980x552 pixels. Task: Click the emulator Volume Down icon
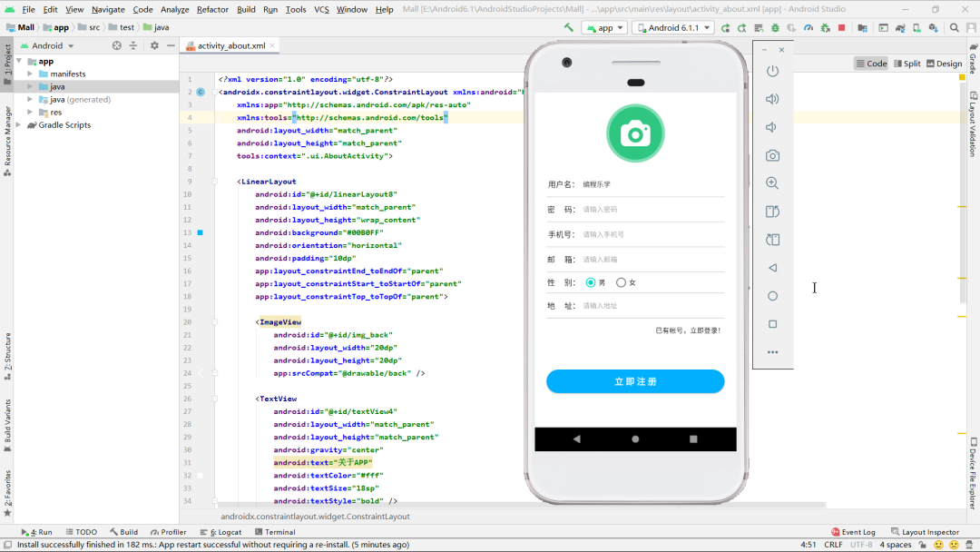point(772,127)
